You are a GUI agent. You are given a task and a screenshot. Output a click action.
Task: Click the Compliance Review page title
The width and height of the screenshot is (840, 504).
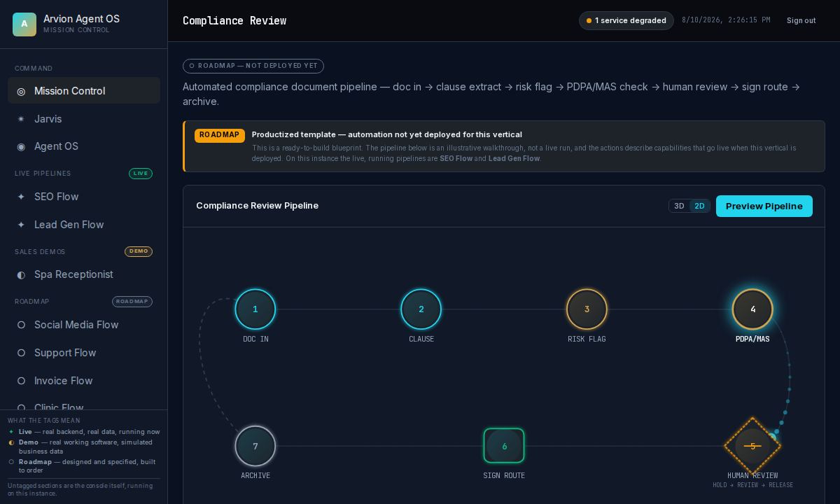pos(234,21)
